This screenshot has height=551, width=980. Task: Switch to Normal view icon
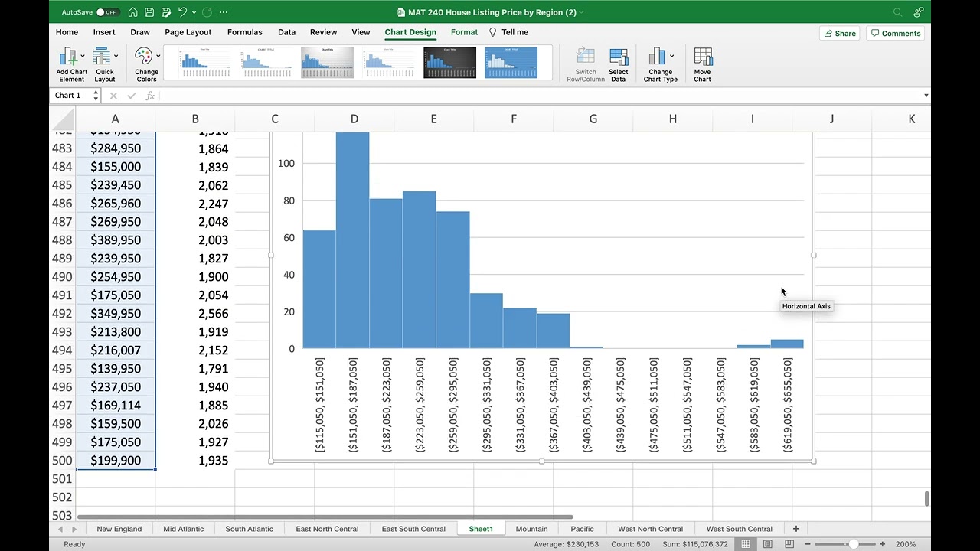pos(746,544)
